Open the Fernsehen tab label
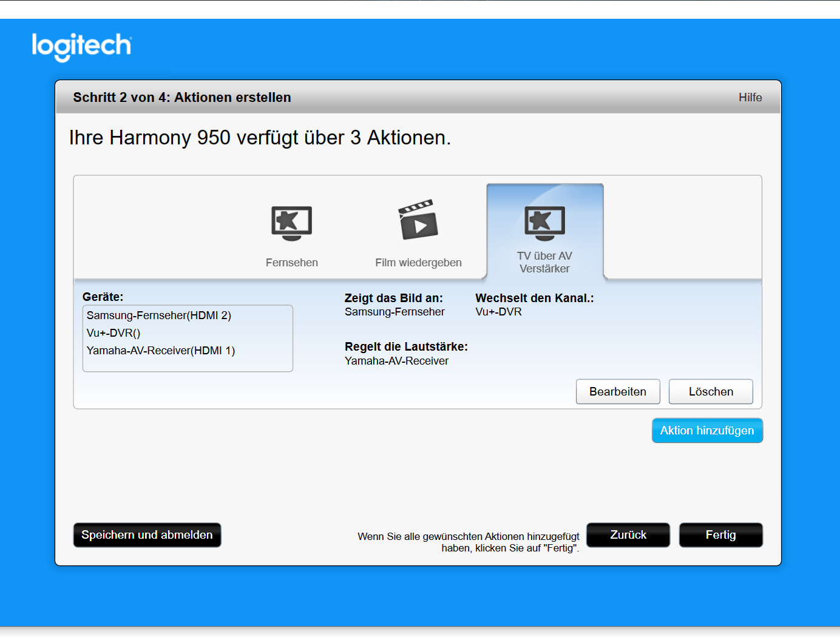Viewport: 840px width, 637px height. tap(292, 263)
